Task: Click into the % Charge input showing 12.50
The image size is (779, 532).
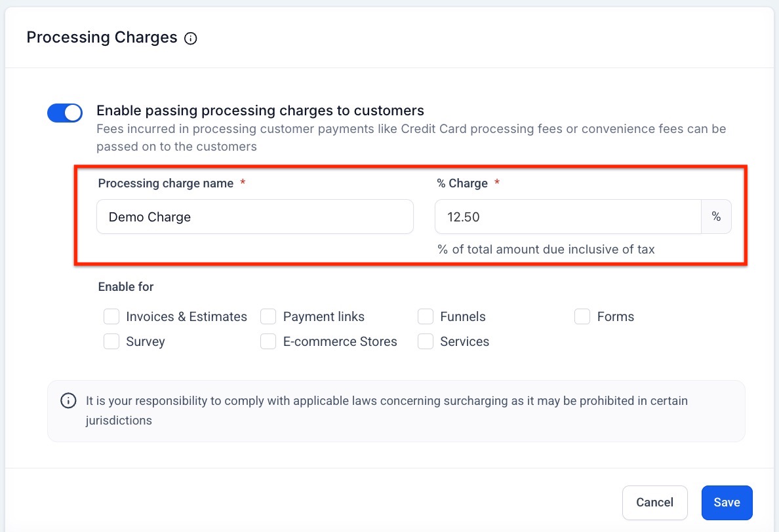Action: click(x=568, y=217)
